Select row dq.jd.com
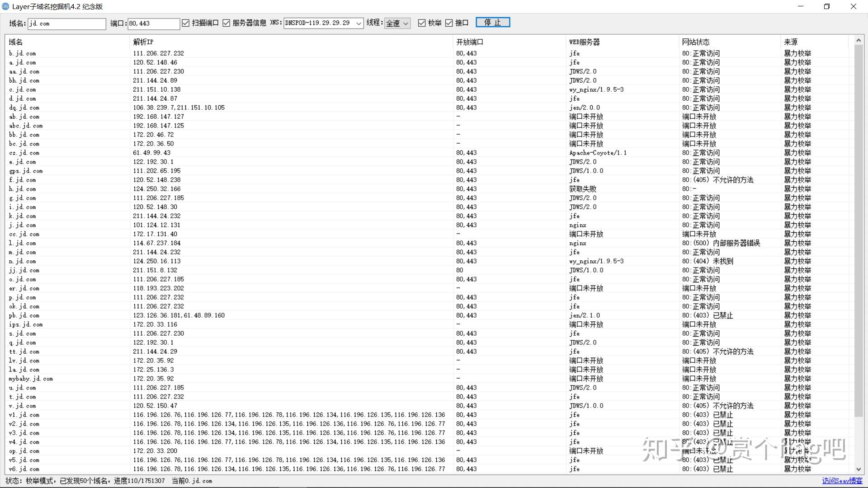 point(427,108)
